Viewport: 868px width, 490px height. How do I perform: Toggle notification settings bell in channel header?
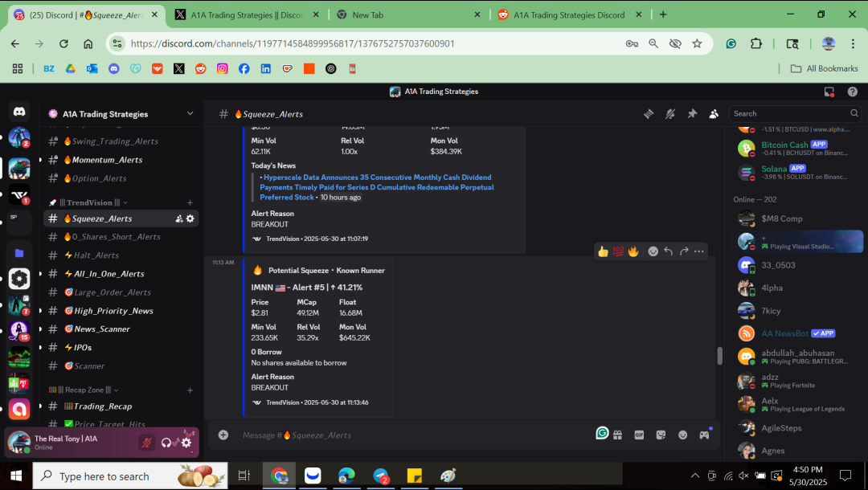pyautogui.click(x=670, y=114)
